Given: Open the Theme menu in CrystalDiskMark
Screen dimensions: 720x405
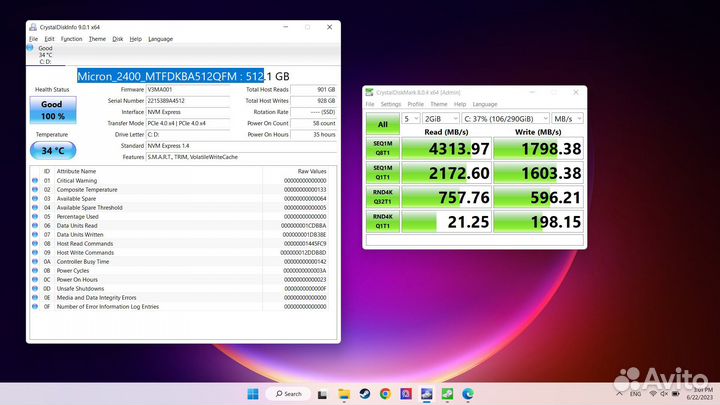Looking at the screenshot, I should coord(439,104).
